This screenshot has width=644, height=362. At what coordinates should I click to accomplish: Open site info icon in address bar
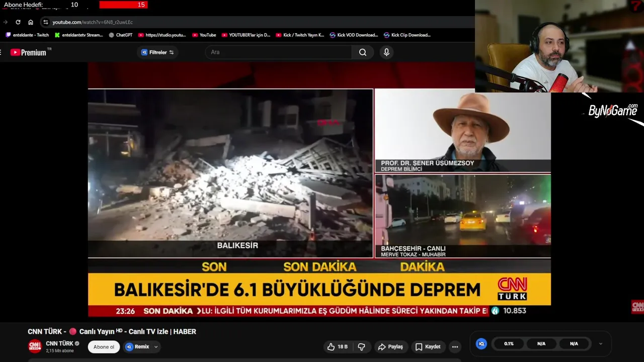[46, 22]
